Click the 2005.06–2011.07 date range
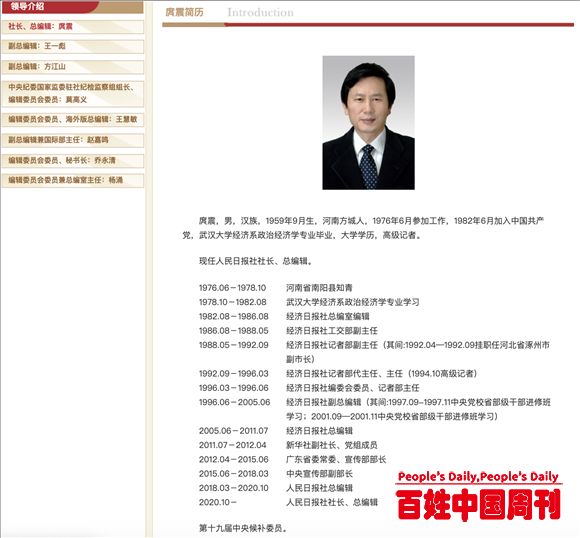Screen dimensions: 580x538 click(x=233, y=431)
